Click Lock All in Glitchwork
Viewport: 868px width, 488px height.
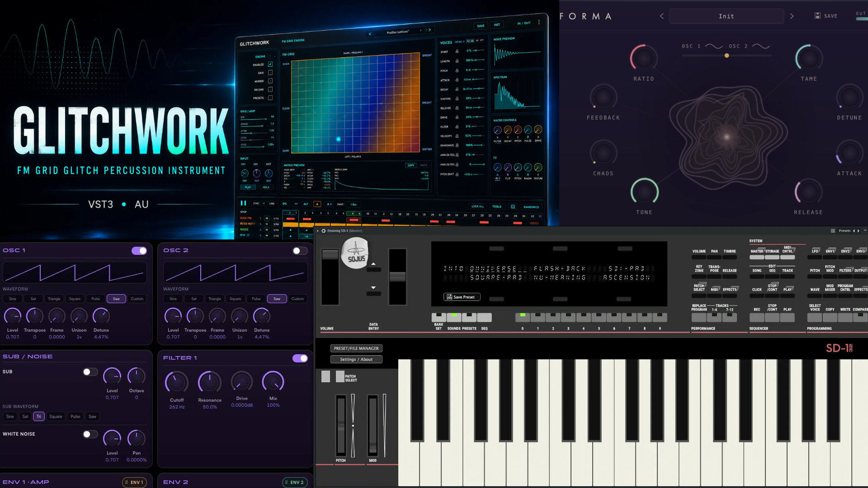(477, 206)
